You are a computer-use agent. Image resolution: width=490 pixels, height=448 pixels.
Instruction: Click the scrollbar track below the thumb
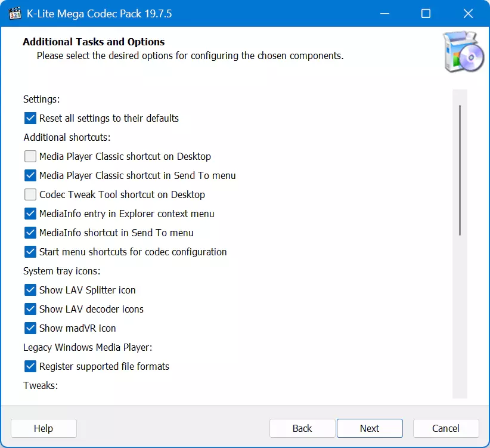tap(460, 316)
